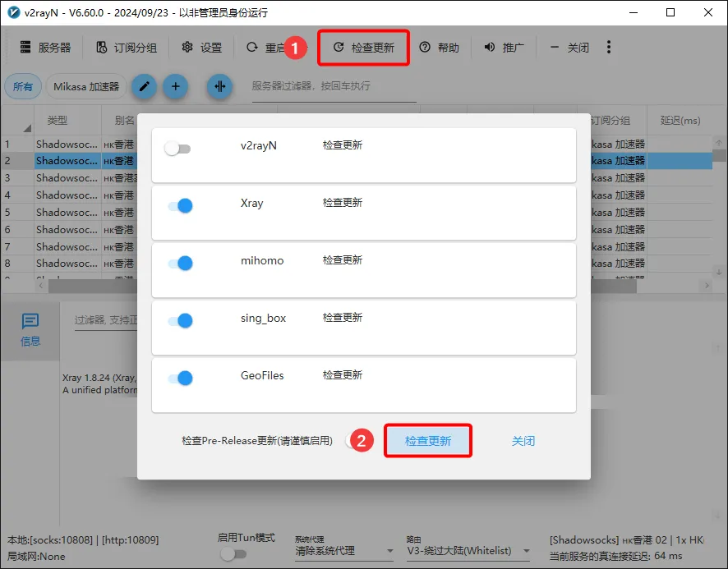Open the three-dot more options menu
The height and width of the screenshot is (569, 728).
point(609,47)
